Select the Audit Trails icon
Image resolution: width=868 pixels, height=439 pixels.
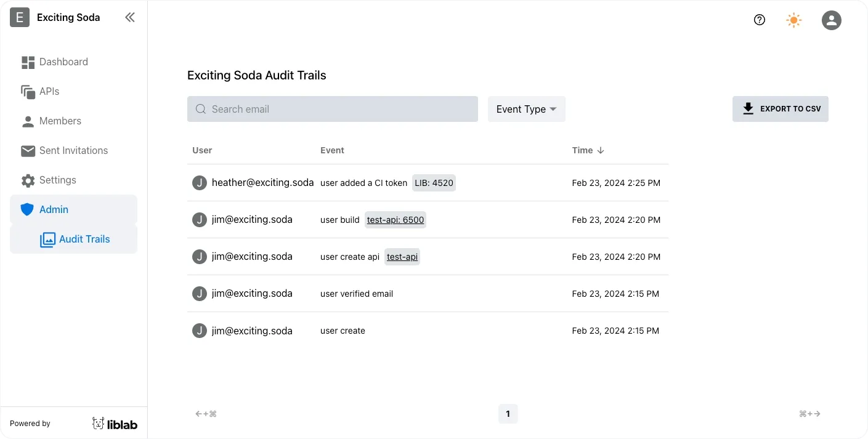(x=48, y=239)
